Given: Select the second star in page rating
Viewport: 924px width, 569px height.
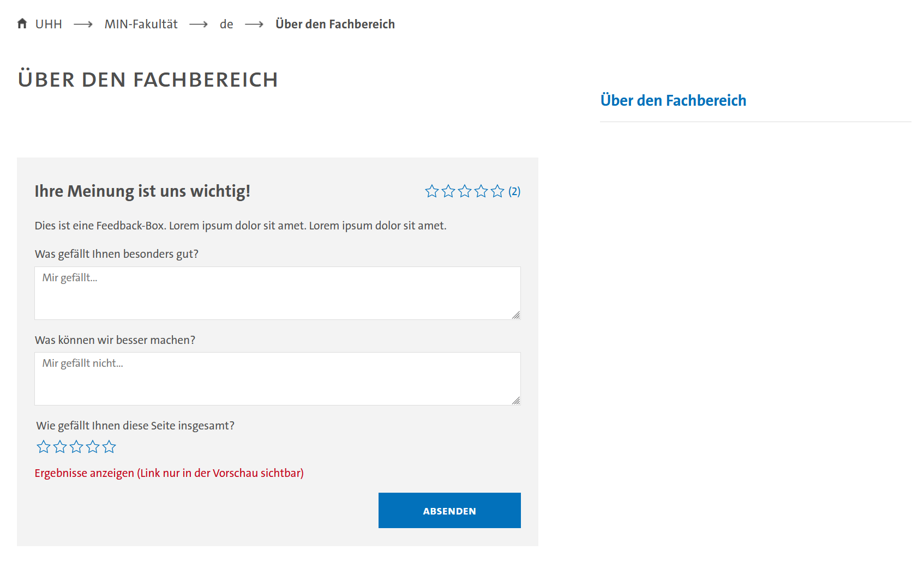Looking at the screenshot, I should click(60, 447).
